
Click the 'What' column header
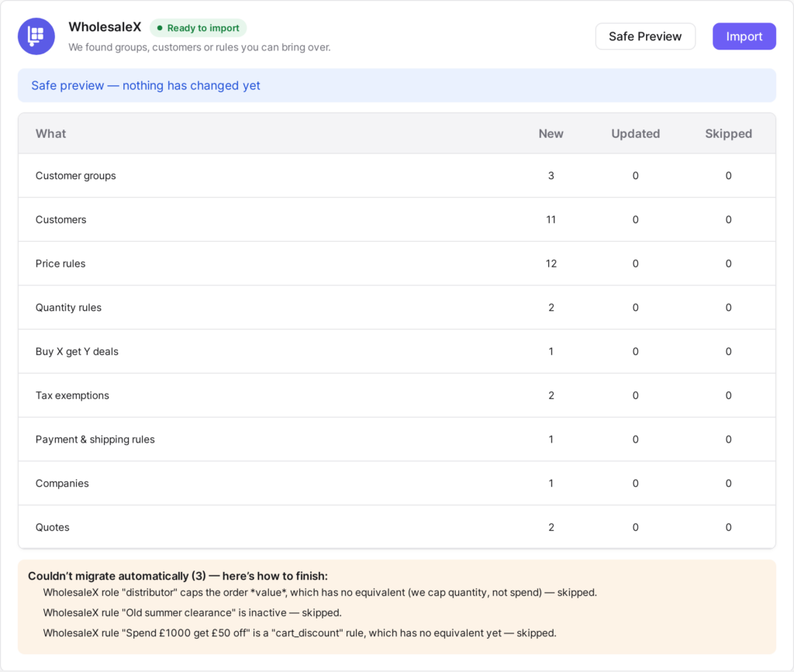tap(50, 133)
